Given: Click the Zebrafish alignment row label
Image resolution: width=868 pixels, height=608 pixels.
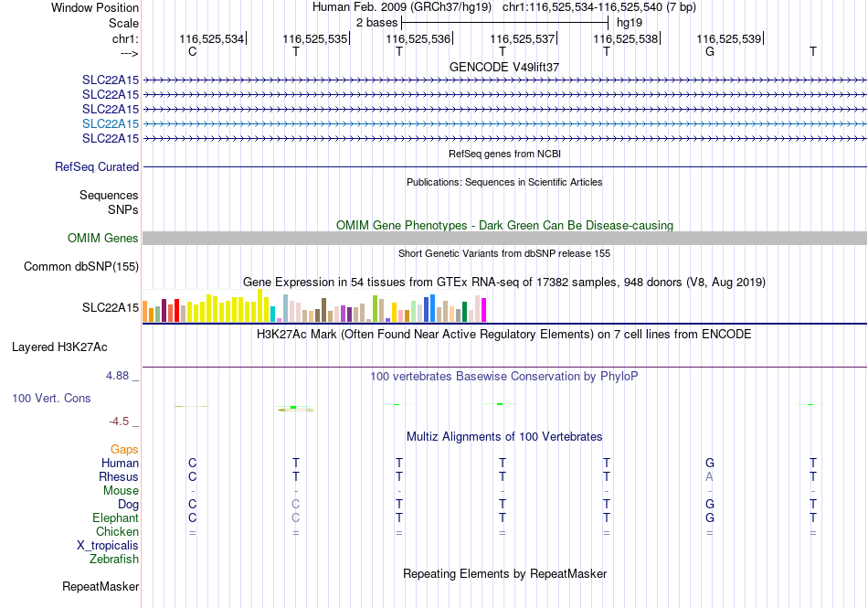Looking at the screenshot, I should (x=113, y=559).
